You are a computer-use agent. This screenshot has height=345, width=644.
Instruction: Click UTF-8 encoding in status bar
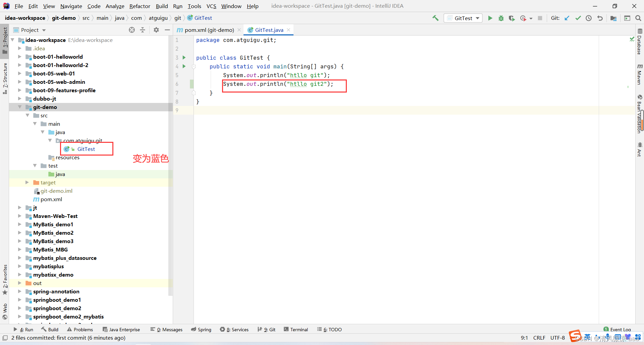557,338
